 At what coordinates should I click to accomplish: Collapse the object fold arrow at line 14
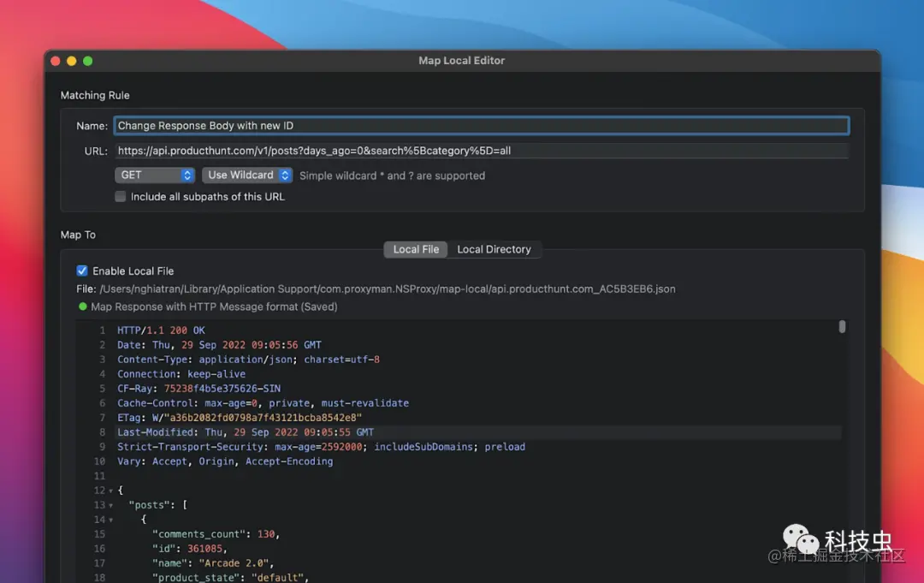[110, 520]
